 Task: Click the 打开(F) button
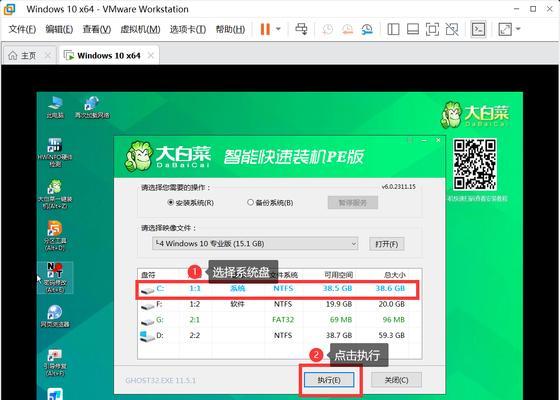point(386,244)
